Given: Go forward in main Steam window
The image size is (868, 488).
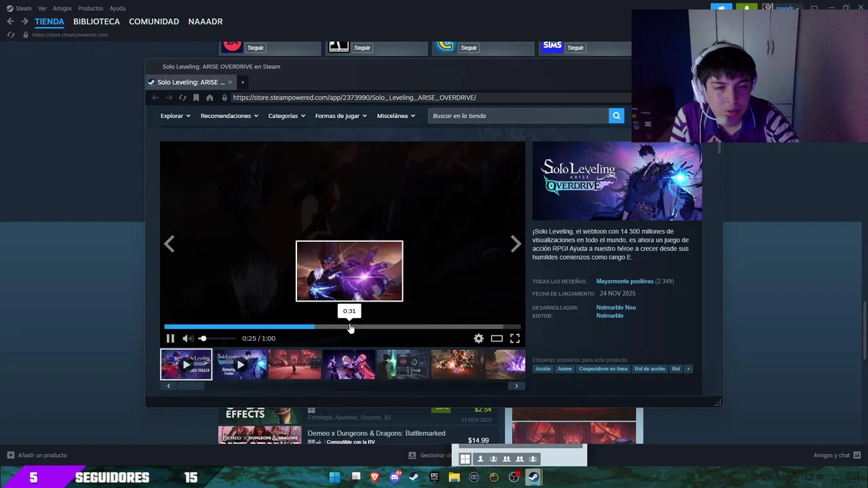Looking at the screenshot, I should (24, 22).
